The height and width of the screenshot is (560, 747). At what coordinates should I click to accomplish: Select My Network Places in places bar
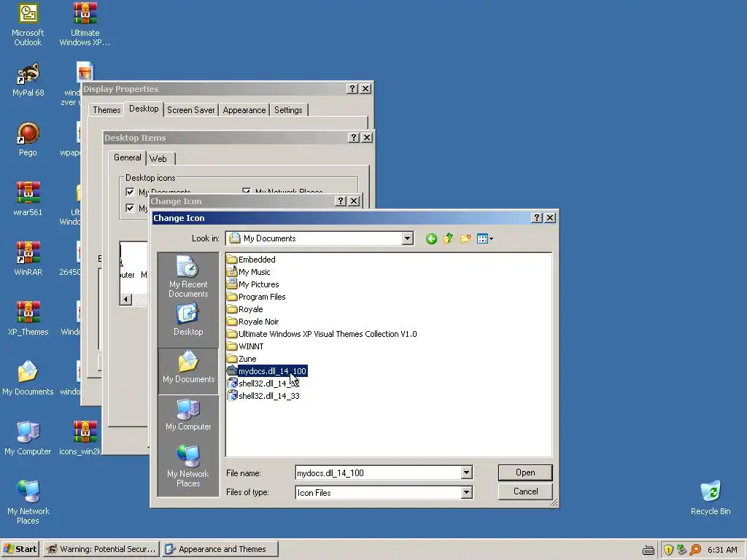(188, 466)
